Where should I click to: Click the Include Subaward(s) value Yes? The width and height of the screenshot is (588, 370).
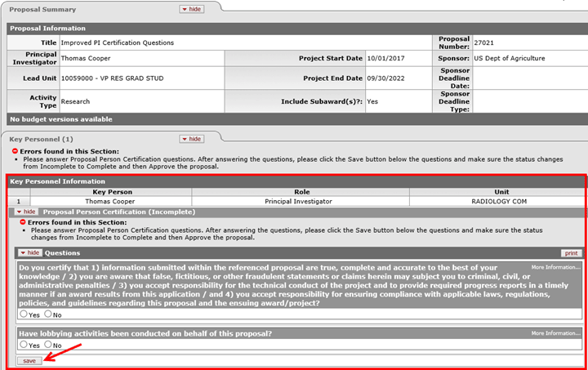tap(372, 101)
